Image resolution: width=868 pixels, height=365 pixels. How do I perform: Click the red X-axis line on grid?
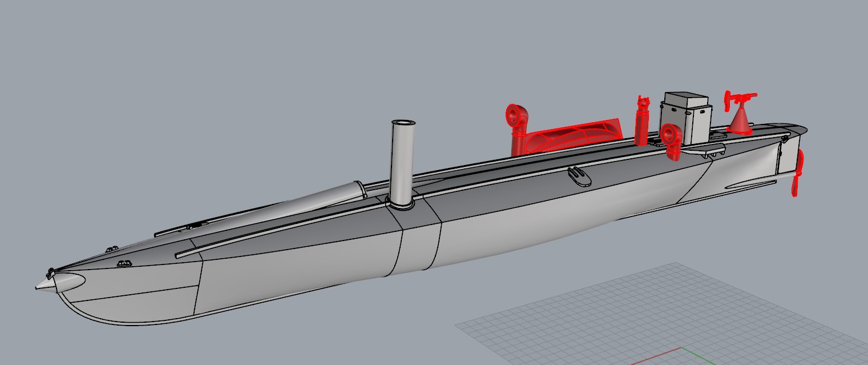pos(657,356)
